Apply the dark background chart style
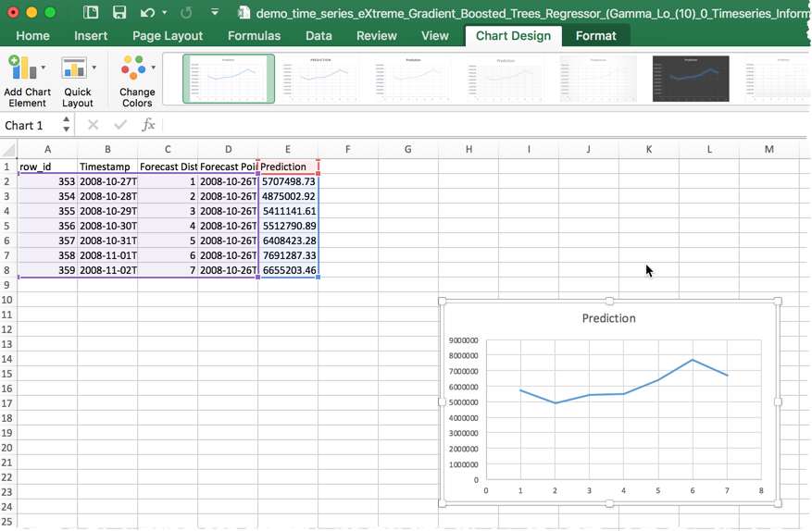Image resolution: width=812 pixels, height=531 pixels. point(691,78)
